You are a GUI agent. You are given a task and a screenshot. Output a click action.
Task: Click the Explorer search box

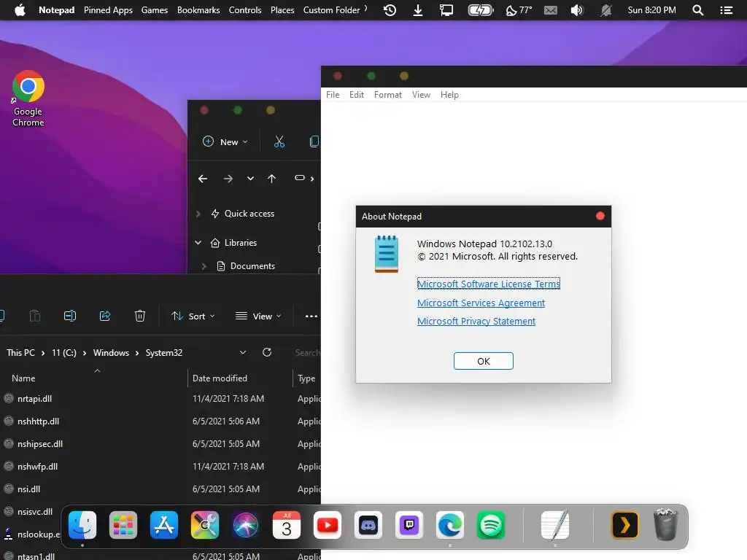tap(307, 353)
